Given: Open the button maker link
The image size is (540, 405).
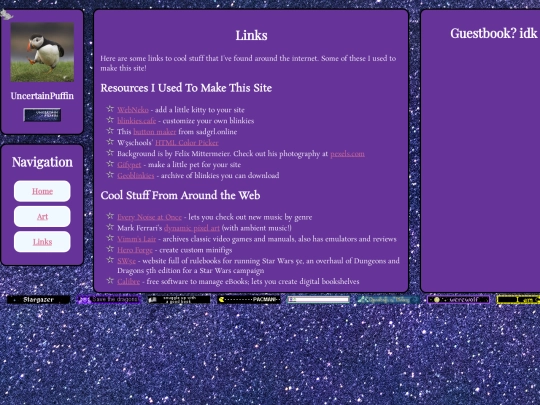Looking at the screenshot, I should point(155,132).
